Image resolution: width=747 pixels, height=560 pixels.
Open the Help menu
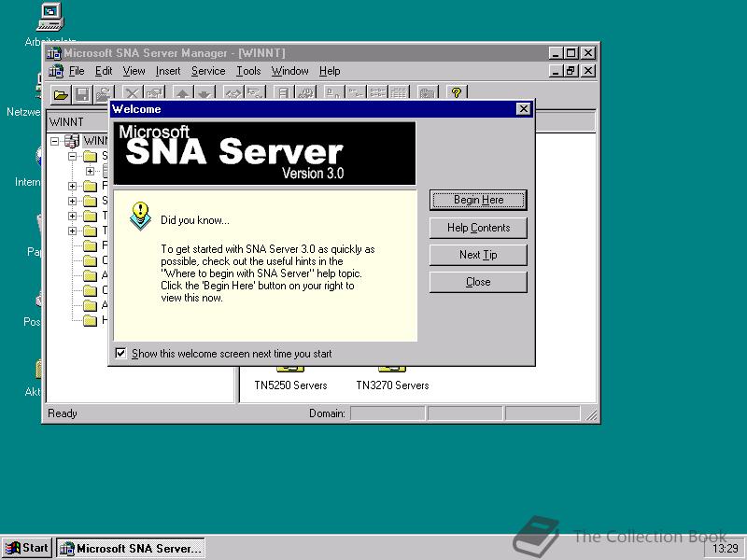330,71
